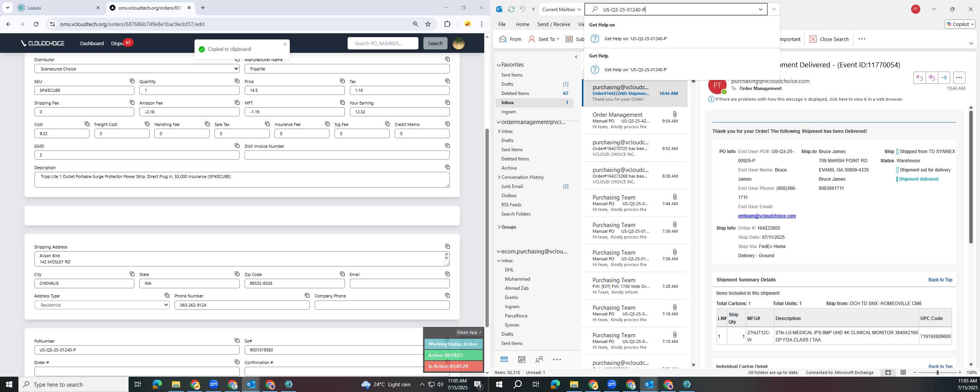Viewport: 980px width, 392px height.
Task: Copy the Amazon Fee value
Action: coord(237,102)
